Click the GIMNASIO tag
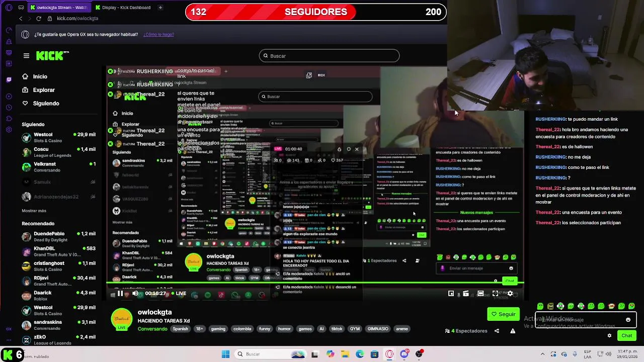 click(x=378, y=329)
